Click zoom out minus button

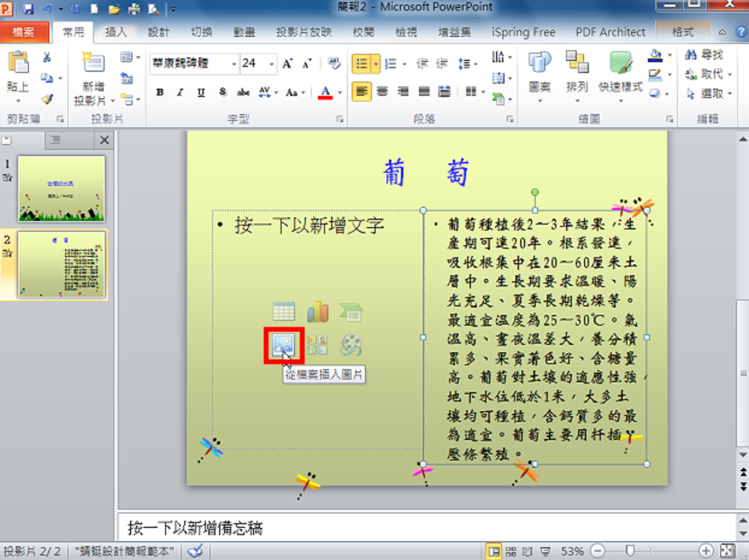click(x=597, y=551)
